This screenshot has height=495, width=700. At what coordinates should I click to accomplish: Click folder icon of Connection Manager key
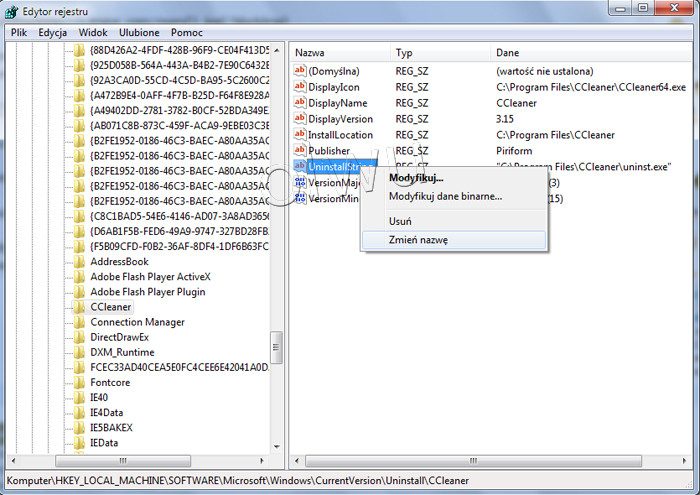tap(79, 322)
